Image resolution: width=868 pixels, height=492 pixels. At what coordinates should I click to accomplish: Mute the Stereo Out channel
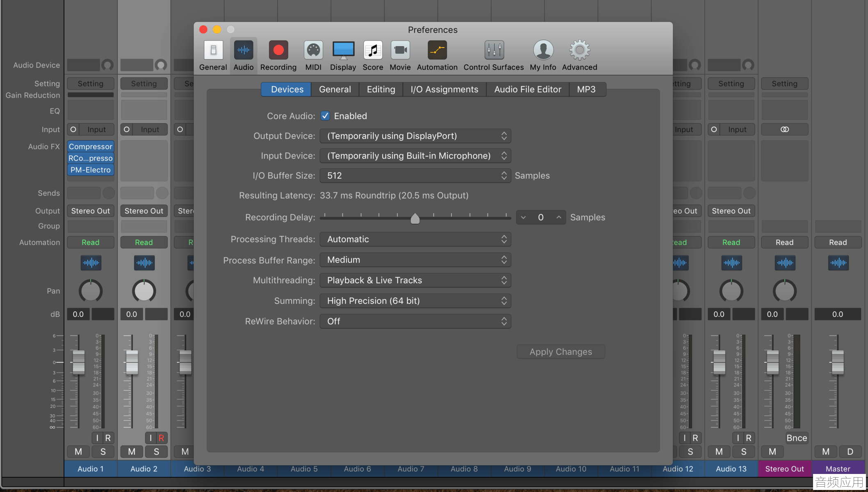coord(772,451)
